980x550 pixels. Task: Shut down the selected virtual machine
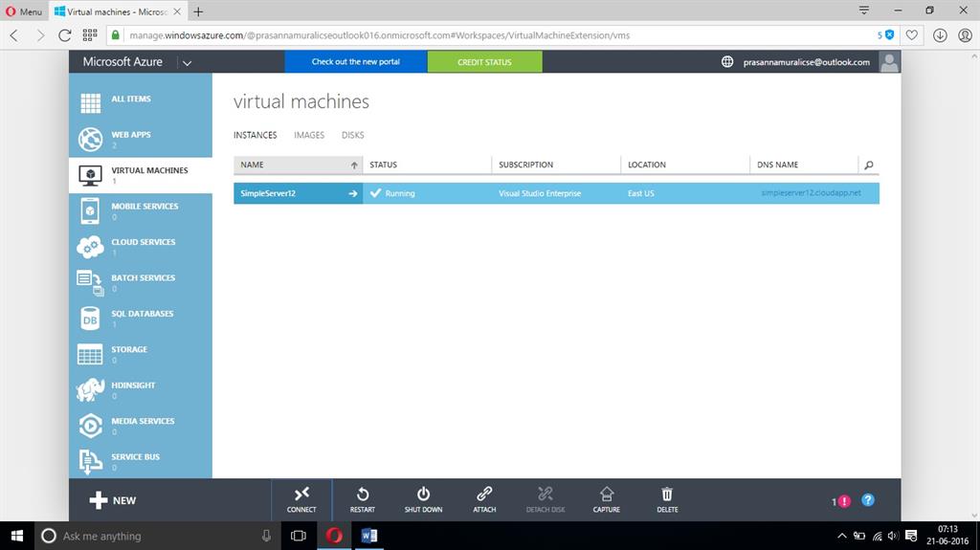click(x=423, y=500)
